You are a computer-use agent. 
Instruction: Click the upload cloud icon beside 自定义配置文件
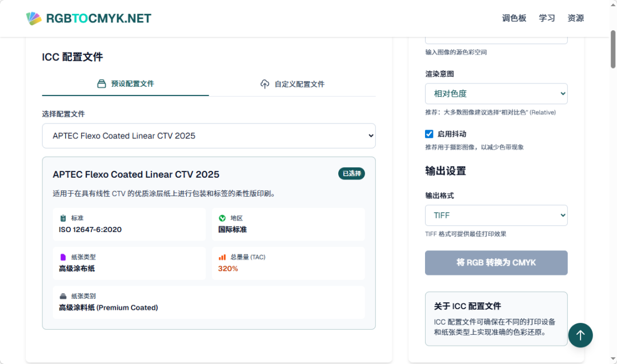[265, 83]
